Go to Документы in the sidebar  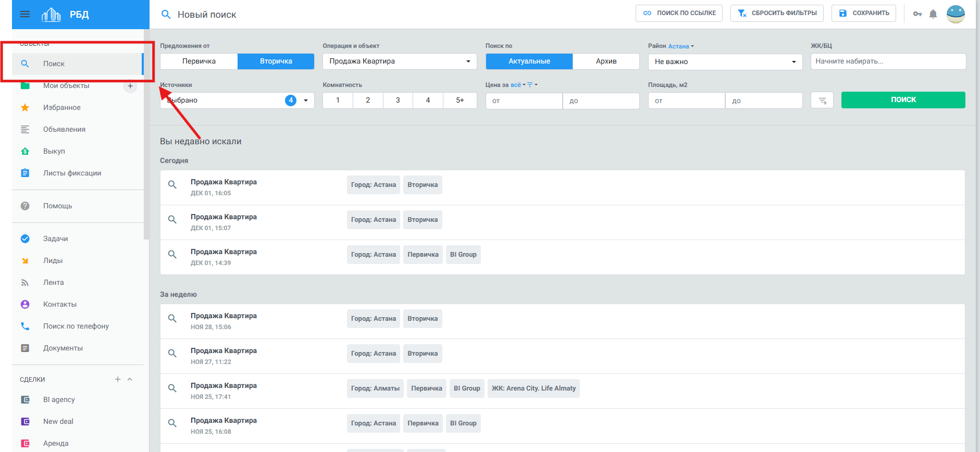click(63, 348)
